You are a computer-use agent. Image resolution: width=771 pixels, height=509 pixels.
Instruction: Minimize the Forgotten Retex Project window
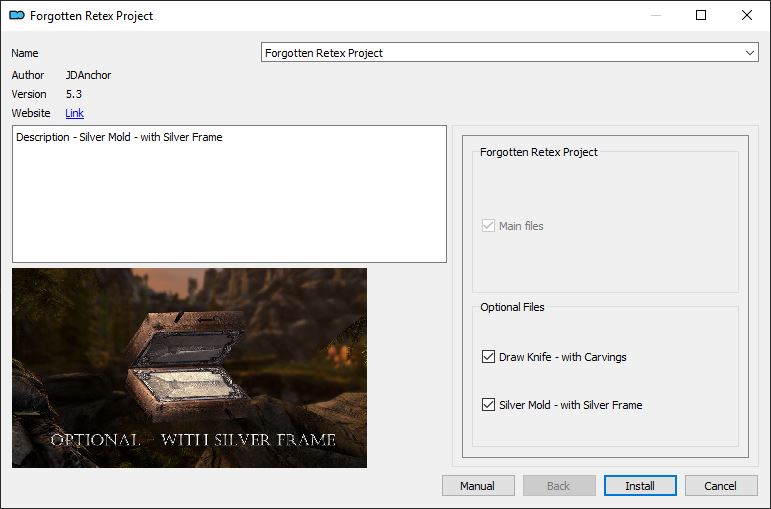[655, 16]
